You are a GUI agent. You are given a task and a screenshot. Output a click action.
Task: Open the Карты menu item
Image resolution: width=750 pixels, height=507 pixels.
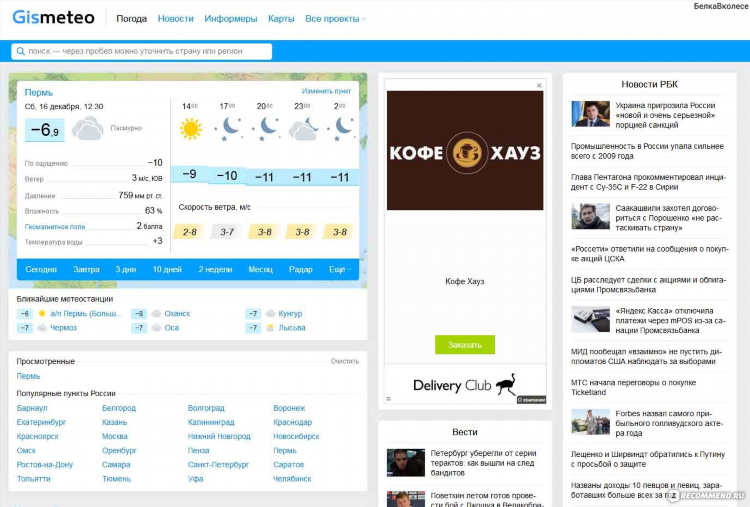pyautogui.click(x=281, y=19)
